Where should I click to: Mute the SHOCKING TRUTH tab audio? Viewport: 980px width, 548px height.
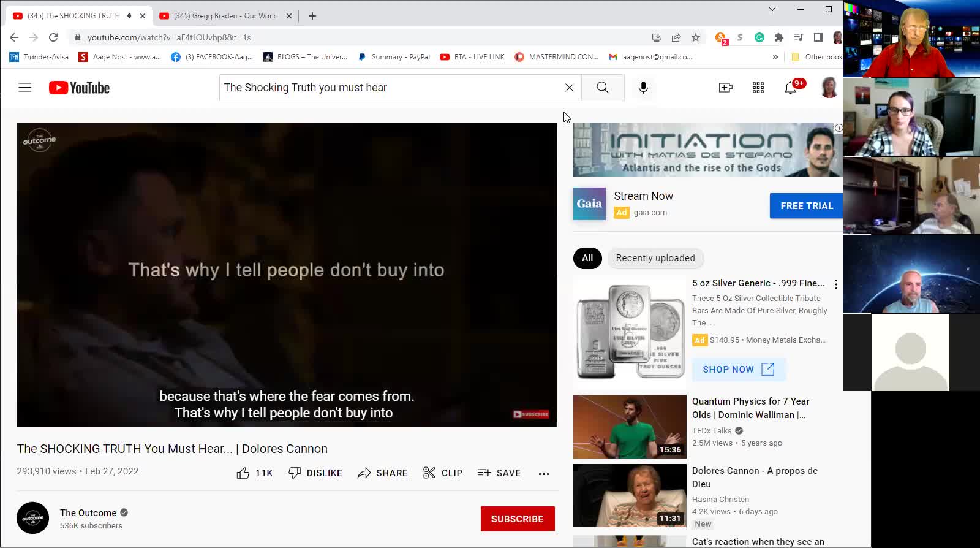(x=129, y=16)
